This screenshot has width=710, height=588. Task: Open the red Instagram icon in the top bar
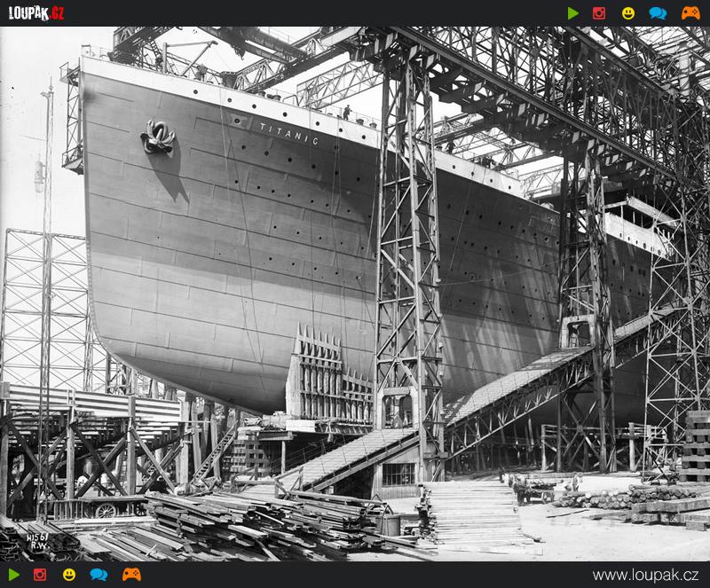coord(599,13)
